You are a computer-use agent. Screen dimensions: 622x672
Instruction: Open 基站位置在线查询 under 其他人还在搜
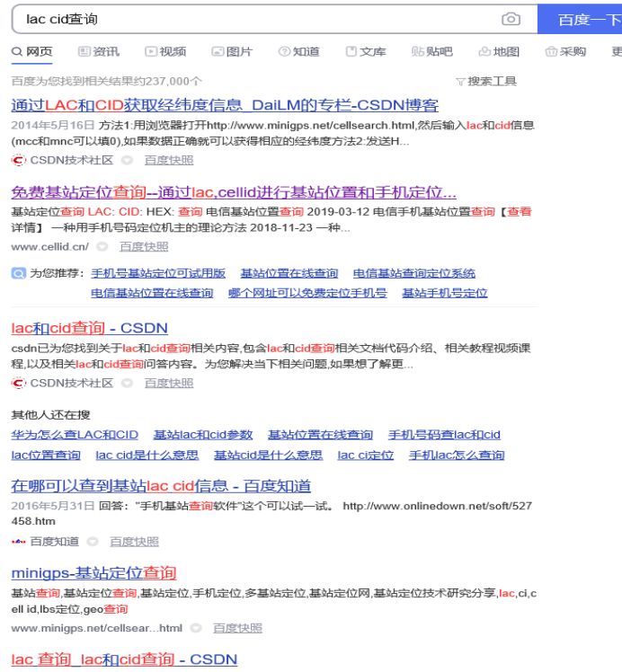(320, 435)
